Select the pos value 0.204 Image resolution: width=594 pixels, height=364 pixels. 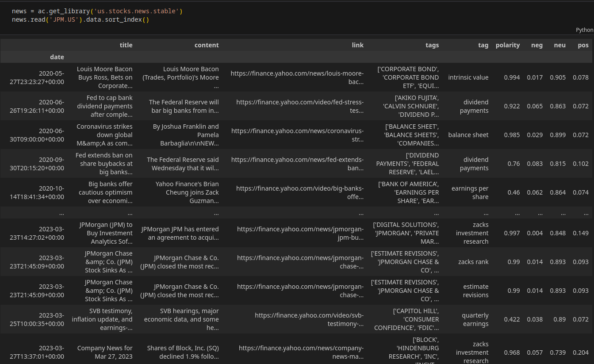tap(581, 352)
